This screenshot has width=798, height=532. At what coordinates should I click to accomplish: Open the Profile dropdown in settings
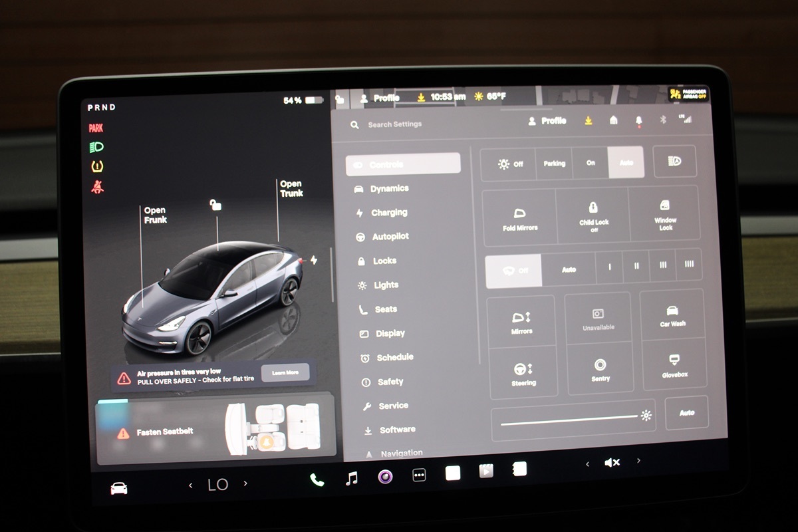547,121
